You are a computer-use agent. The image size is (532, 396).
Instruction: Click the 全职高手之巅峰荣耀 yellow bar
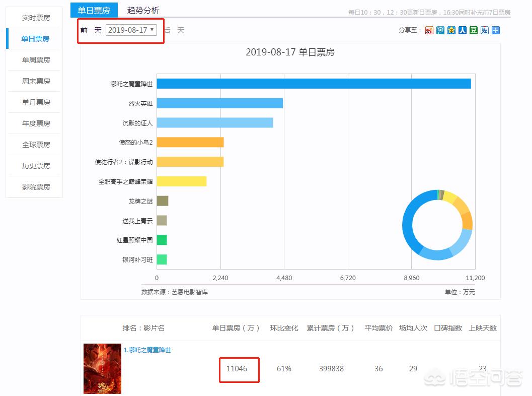tap(182, 181)
